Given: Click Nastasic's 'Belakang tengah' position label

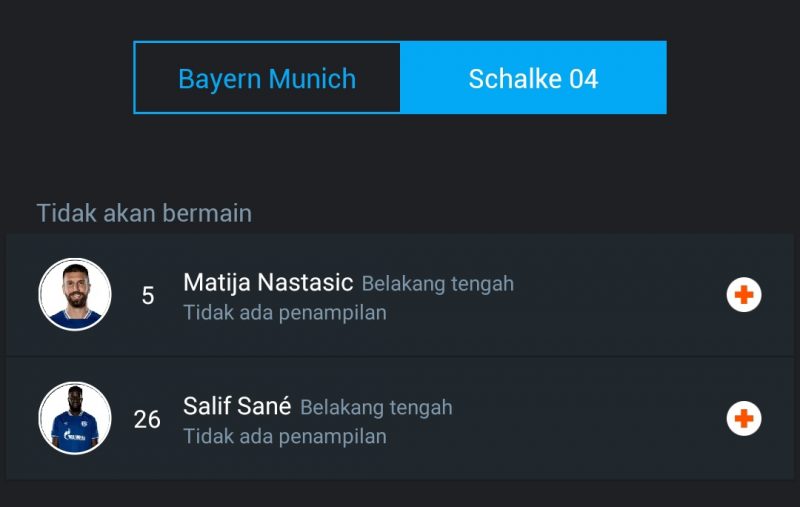Looking at the screenshot, I should coord(437,284).
